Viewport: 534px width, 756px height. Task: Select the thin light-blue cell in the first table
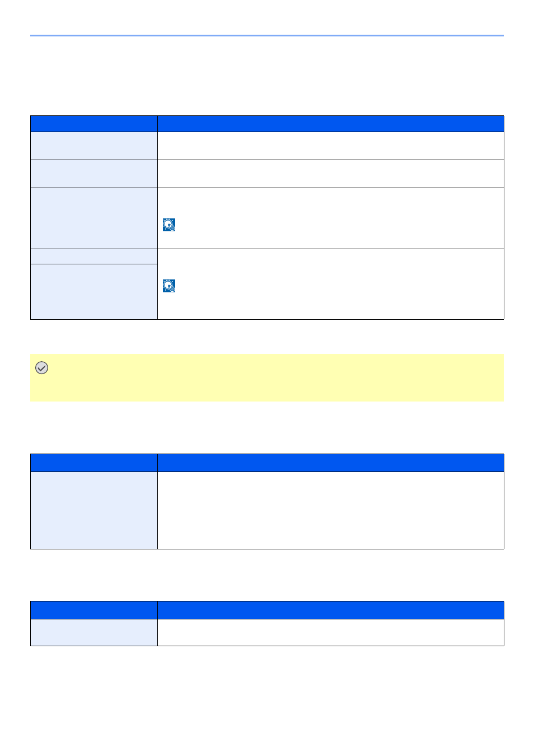[x=94, y=256]
